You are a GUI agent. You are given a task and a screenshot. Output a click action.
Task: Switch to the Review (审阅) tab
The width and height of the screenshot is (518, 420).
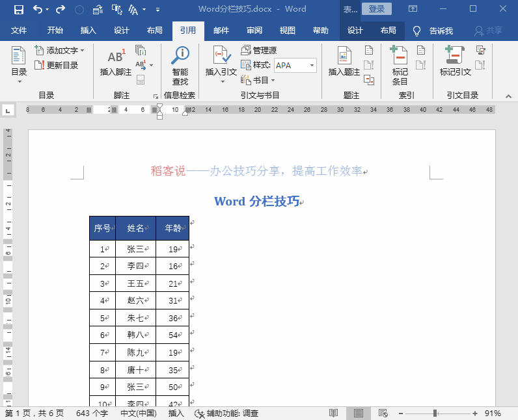point(254,31)
